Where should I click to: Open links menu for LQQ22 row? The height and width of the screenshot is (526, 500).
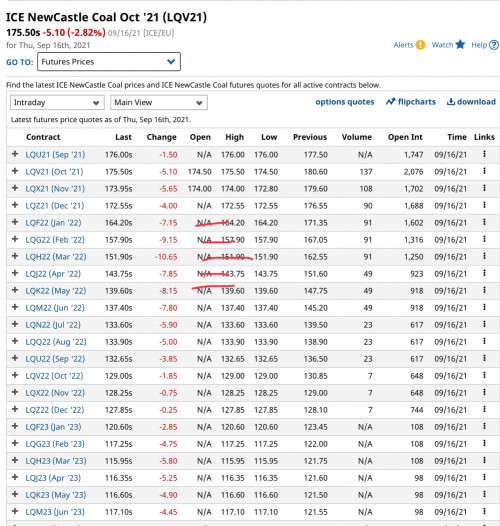(x=484, y=341)
